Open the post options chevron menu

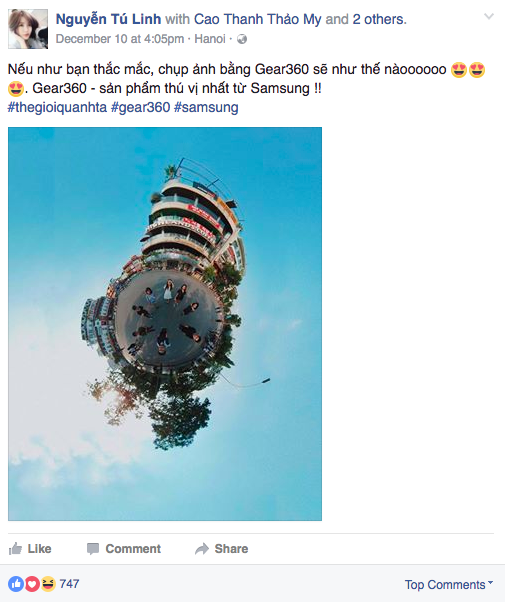coord(488,17)
